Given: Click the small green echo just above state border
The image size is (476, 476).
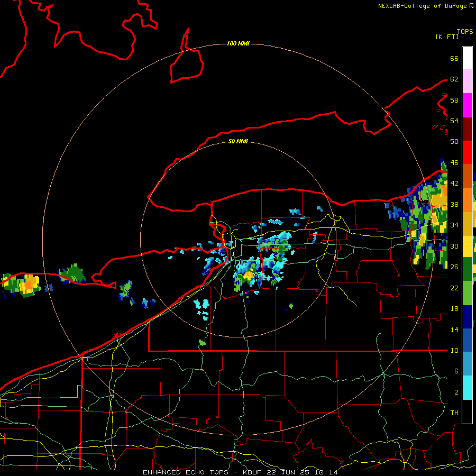Looking at the screenshot, I should (202, 343).
